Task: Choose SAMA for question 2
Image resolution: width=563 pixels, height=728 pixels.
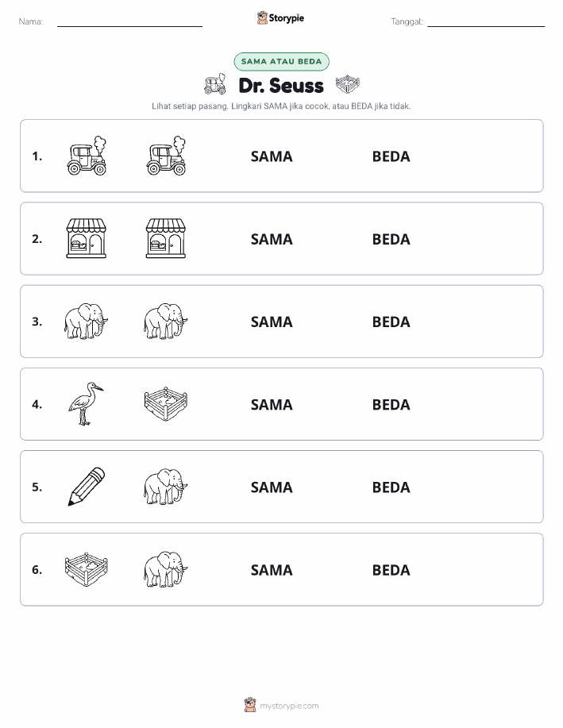Action: click(x=272, y=239)
